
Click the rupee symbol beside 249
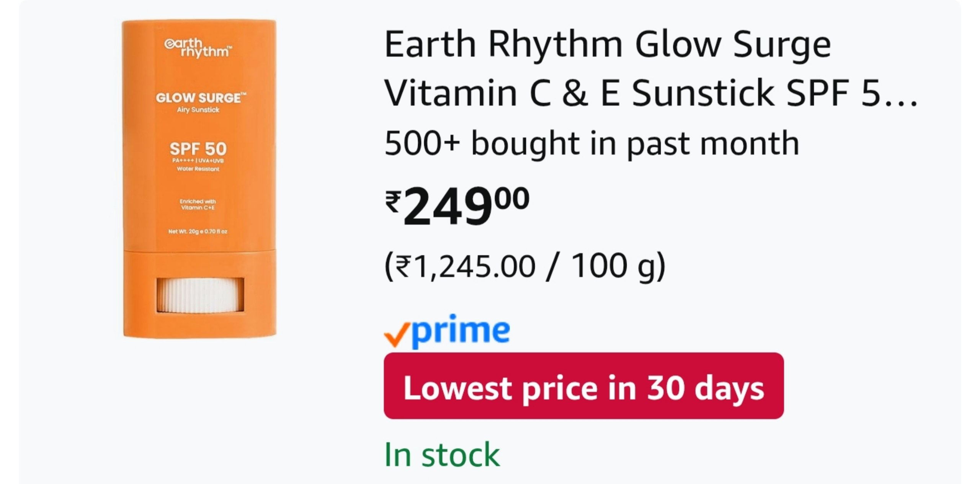point(393,202)
